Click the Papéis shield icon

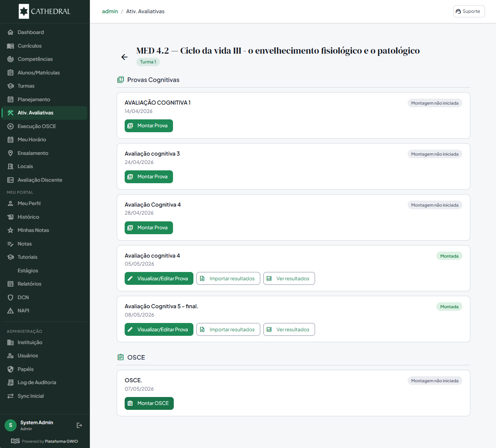coord(11,369)
